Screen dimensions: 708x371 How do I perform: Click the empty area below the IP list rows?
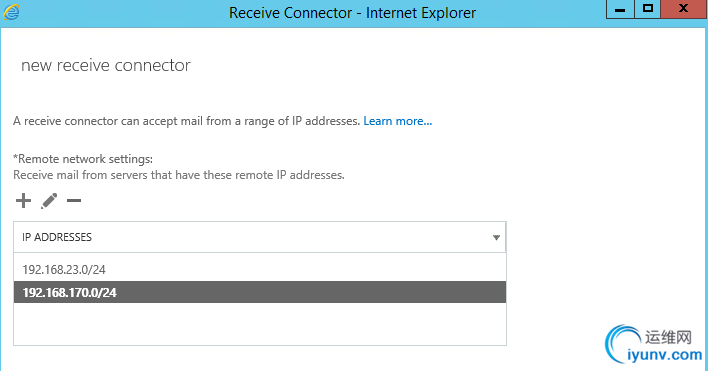[260, 324]
